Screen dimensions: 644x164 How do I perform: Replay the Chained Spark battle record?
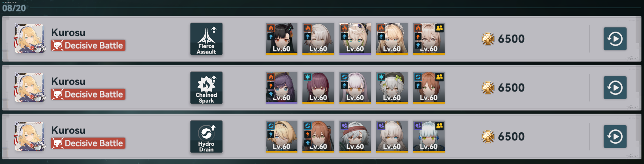(615, 88)
